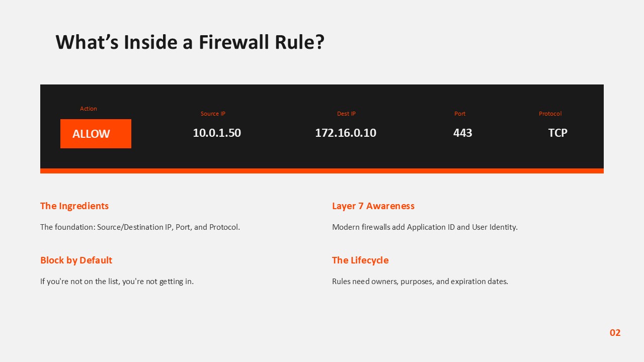Screen dimensions: 644x362
Task: Select The Lifecycle heading
Action: click(x=360, y=260)
